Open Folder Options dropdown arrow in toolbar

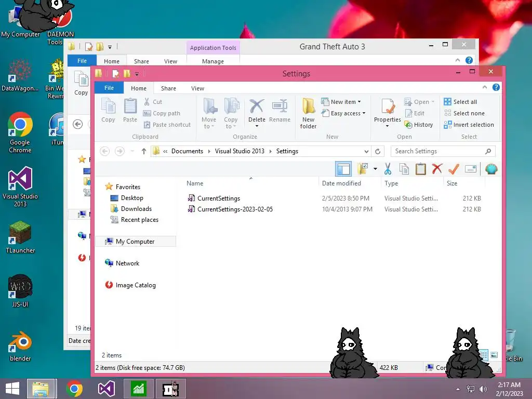[375, 169]
